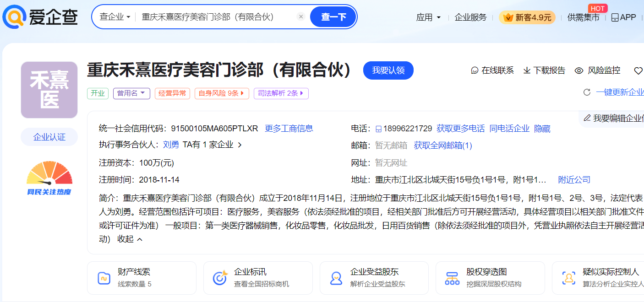Click 一键更新企业 link
The image size is (644, 302).
[620, 92]
